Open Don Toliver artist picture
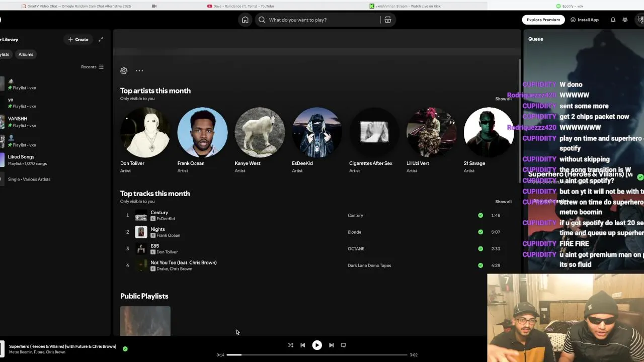The width and height of the screenshot is (644, 362). tap(145, 132)
